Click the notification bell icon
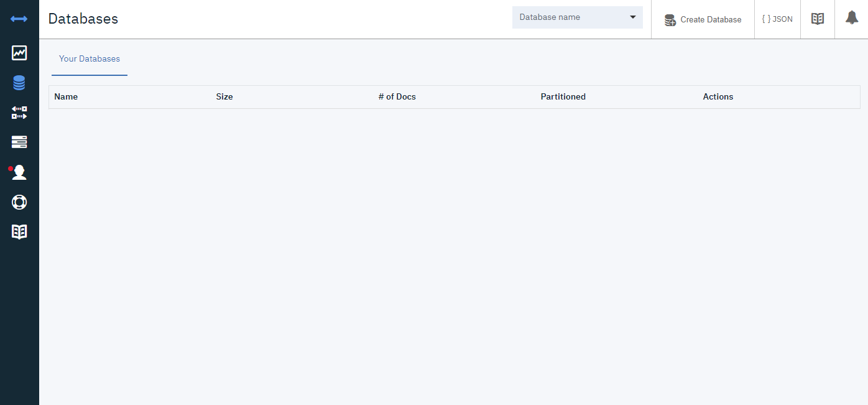The image size is (868, 405). click(852, 18)
